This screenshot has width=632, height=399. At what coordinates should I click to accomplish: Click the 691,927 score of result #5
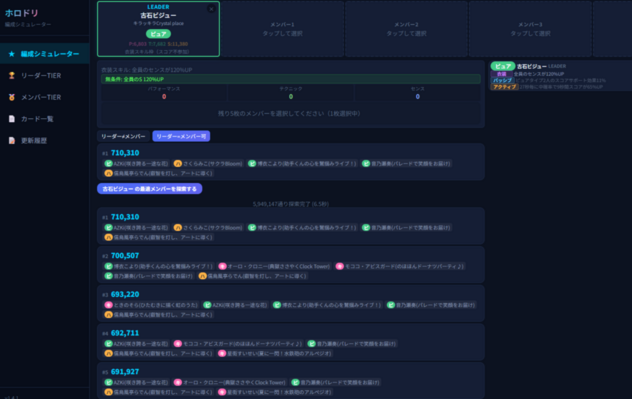(x=125, y=372)
